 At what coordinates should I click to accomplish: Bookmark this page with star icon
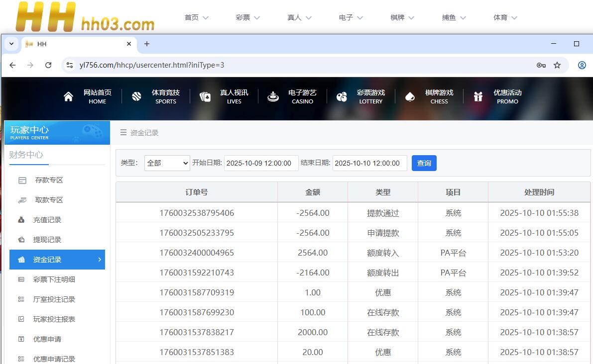point(557,65)
